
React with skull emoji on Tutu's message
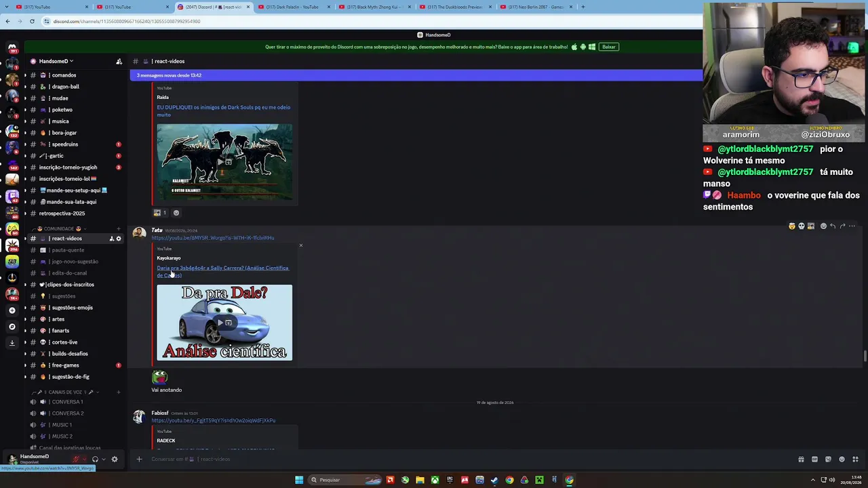point(802,226)
